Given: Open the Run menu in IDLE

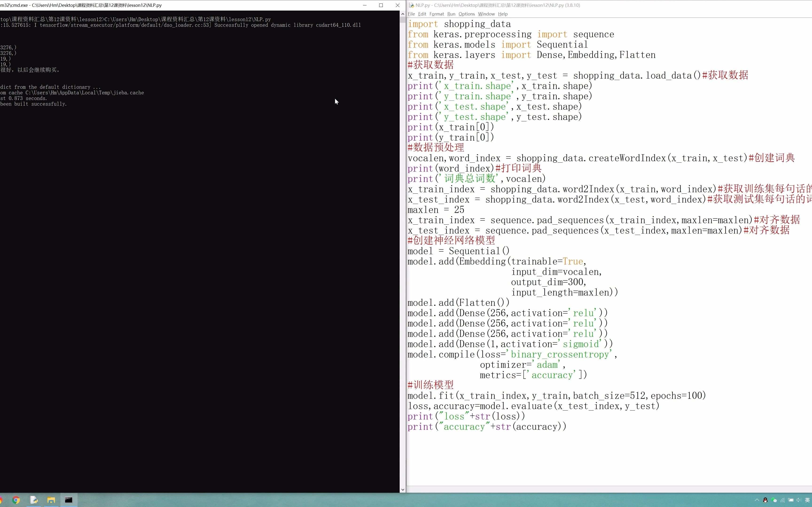Looking at the screenshot, I should 451,14.
